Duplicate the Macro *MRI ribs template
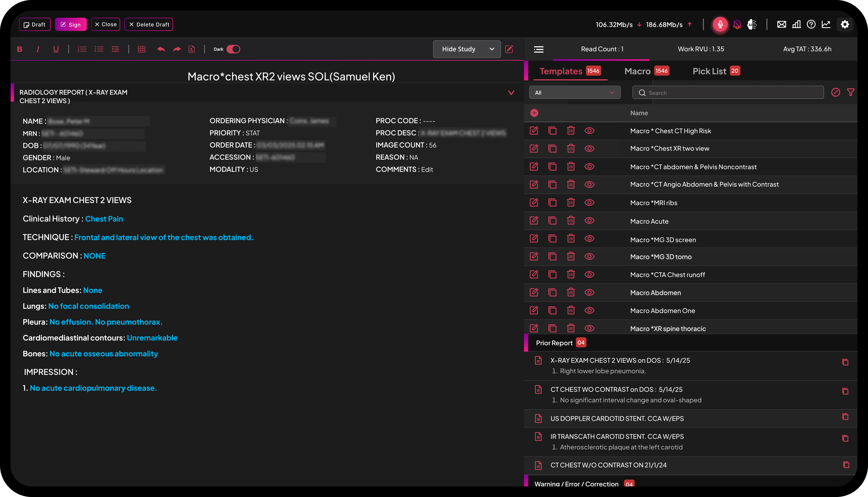The image size is (868, 497). coord(552,203)
